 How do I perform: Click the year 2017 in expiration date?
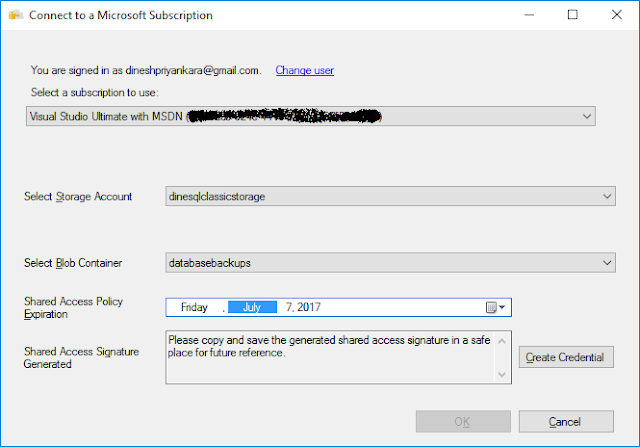point(310,308)
